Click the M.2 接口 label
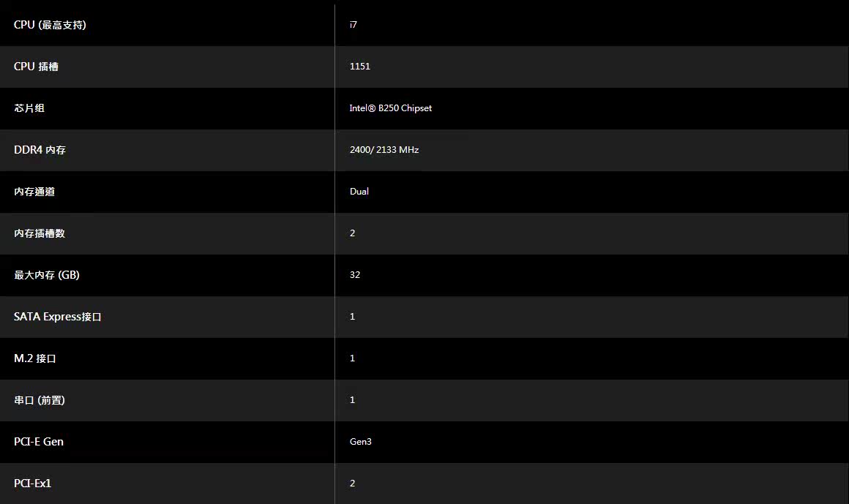849x504 pixels. pos(34,358)
